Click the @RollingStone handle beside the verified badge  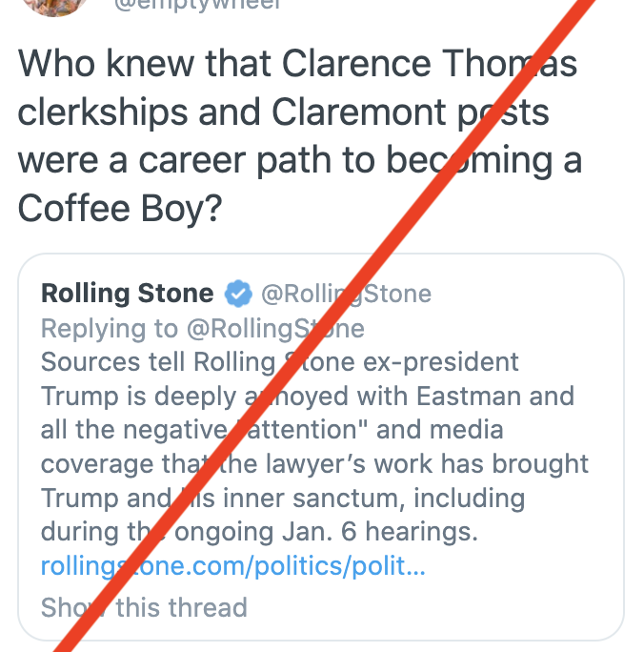click(x=346, y=293)
